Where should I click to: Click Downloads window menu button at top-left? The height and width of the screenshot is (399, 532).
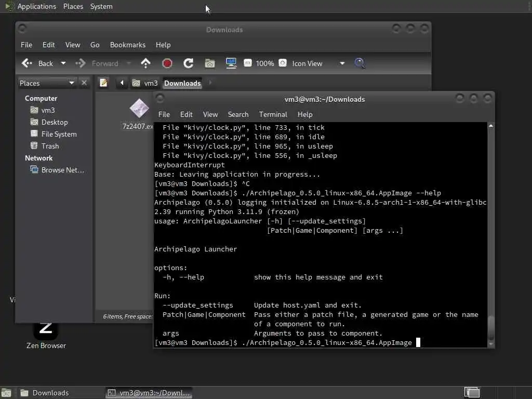(22, 29)
